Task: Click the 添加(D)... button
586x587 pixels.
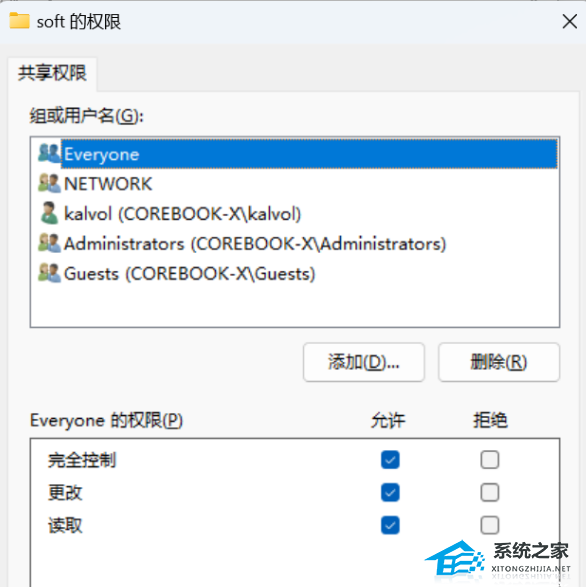Action: [364, 362]
